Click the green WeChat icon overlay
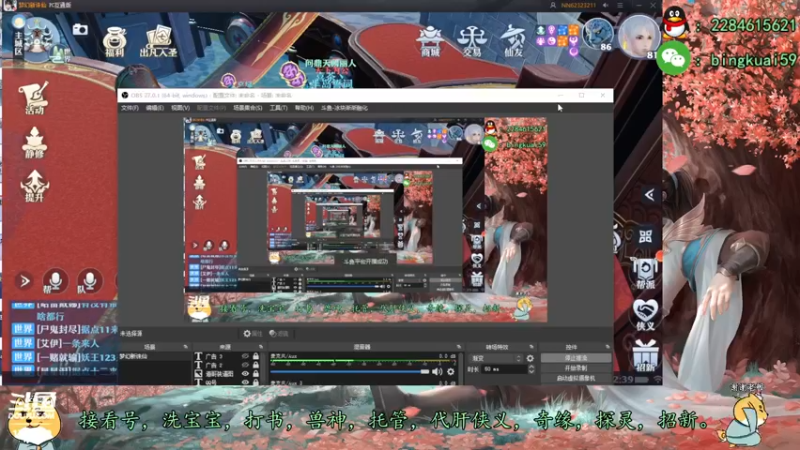800x450 pixels. tap(673, 59)
